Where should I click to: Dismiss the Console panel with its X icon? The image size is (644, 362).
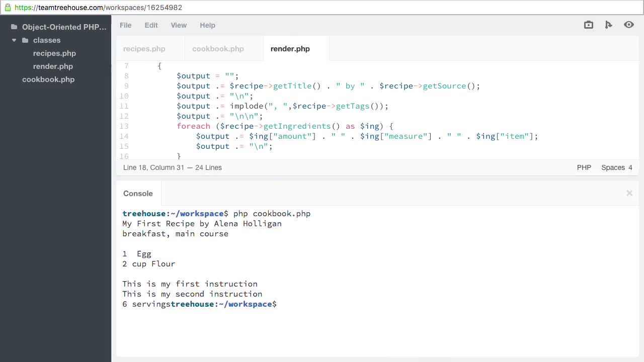(629, 193)
